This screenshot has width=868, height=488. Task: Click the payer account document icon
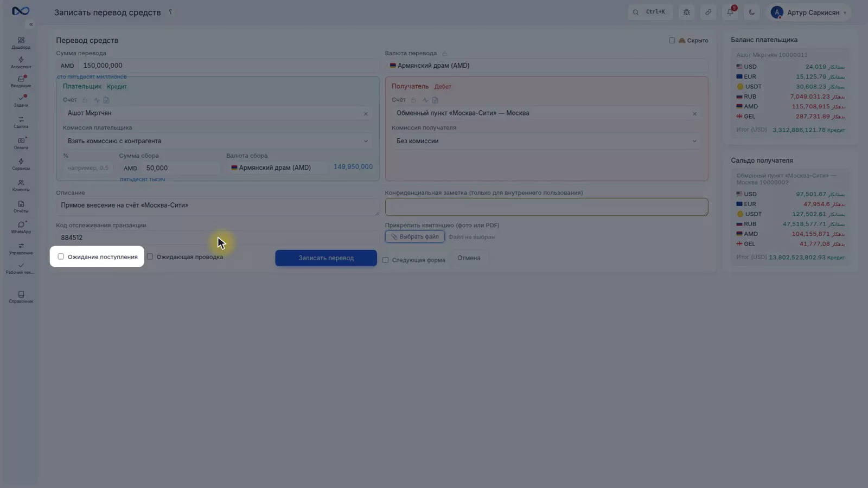pos(106,100)
